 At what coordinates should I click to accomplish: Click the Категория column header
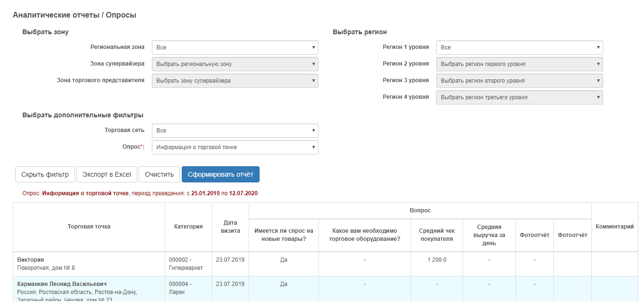(x=188, y=227)
